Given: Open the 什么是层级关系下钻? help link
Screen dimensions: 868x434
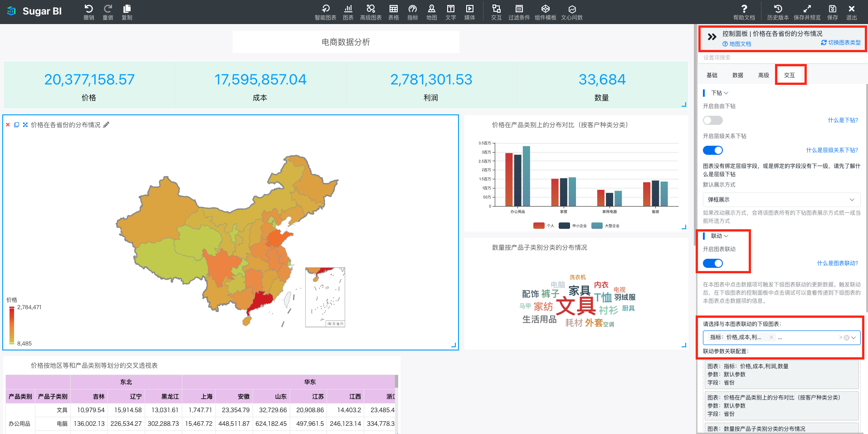Looking at the screenshot, I should tap(832, 150).
